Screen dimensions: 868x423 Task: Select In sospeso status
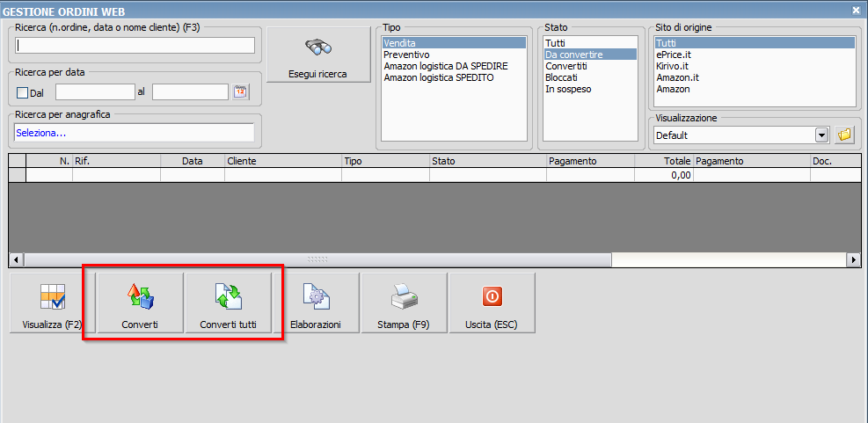[590, 89]
